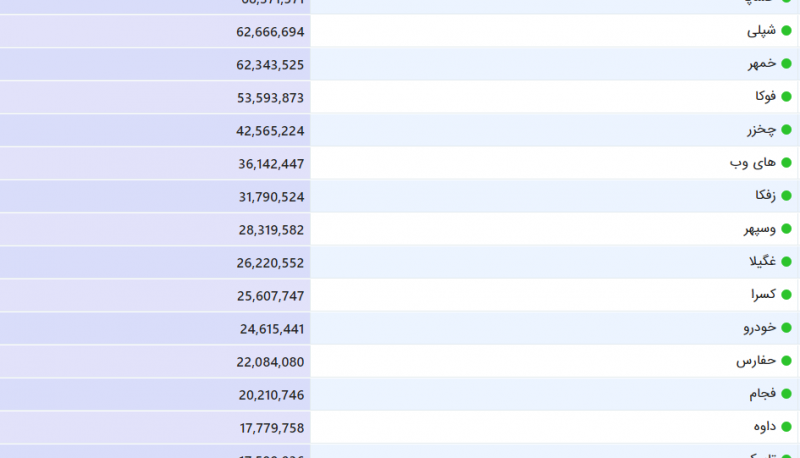Viewport: 800px width, 458px height.
Task: Click the value 36,142,447
Action: [x=271, y=164]
